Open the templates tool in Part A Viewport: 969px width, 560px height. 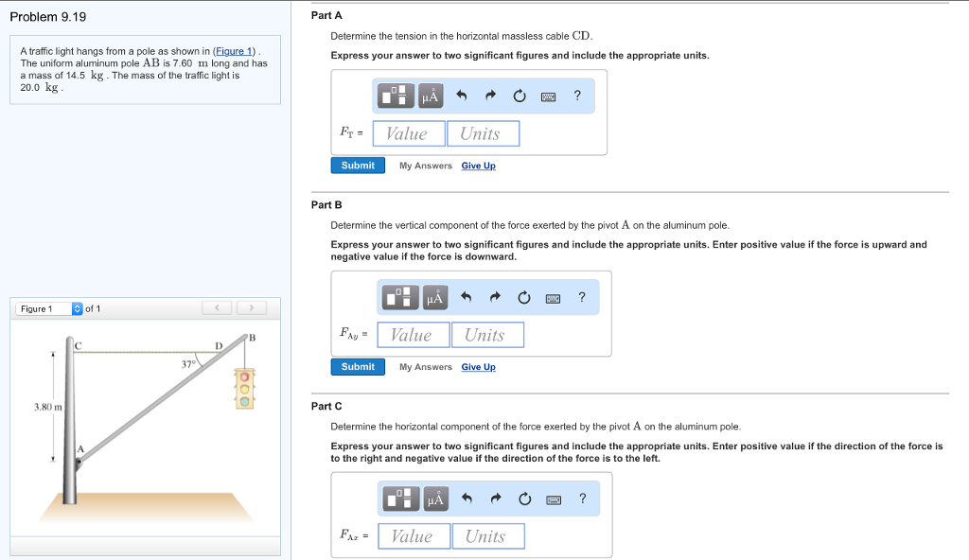pos(397,96)
